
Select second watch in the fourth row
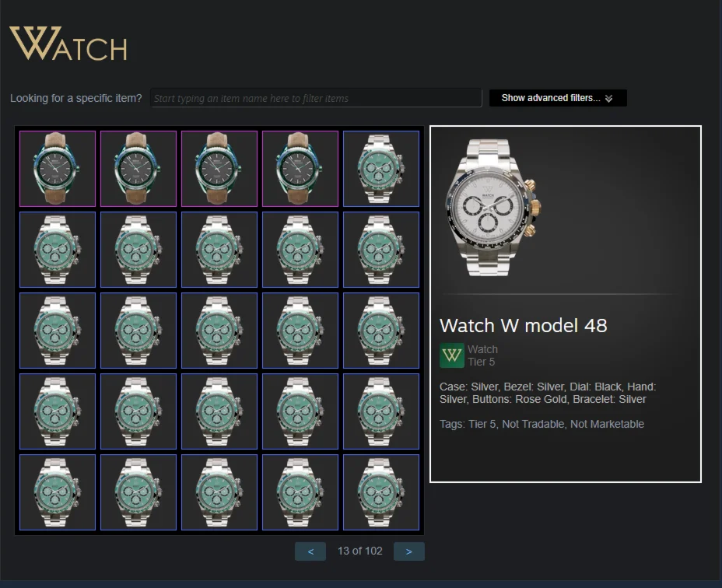[x=138, y=411]
